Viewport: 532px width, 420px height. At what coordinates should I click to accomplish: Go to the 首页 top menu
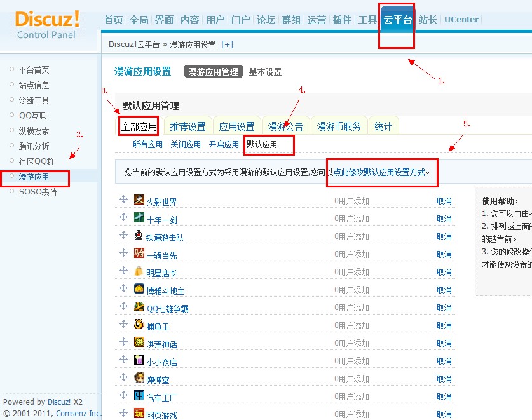point(113,20)
